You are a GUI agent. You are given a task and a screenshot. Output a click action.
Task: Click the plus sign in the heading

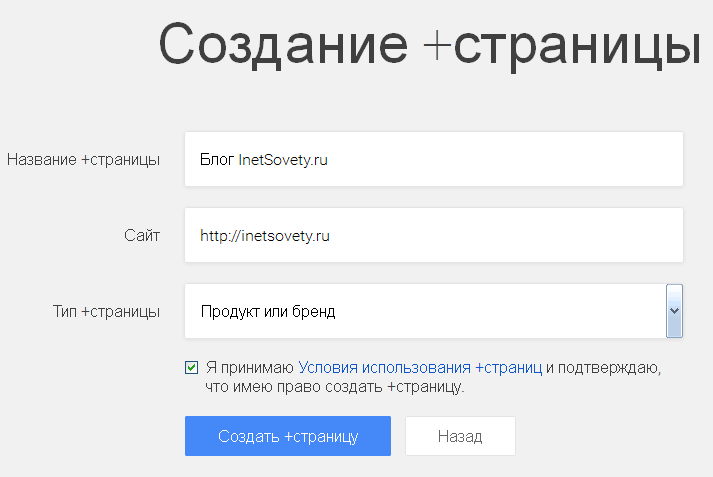[437, 46]
